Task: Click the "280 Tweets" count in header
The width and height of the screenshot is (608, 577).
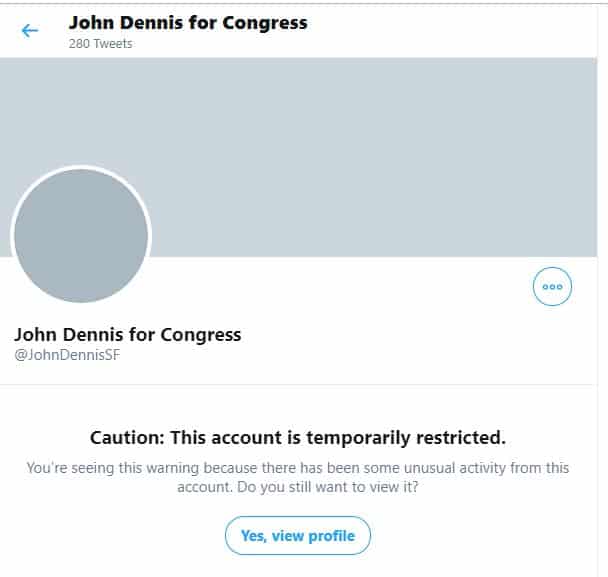Action: pos(100,44)
